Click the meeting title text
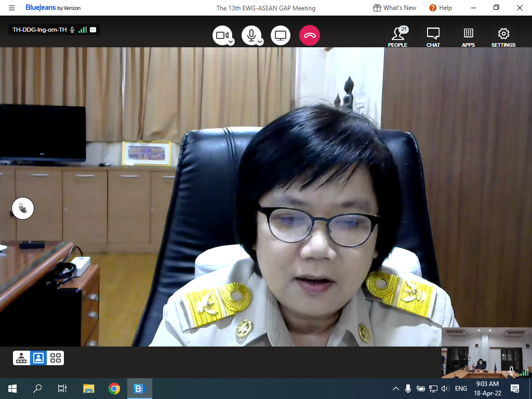This screenshot has height=399, width=532. pyautogui.click(x=265, y=8)
